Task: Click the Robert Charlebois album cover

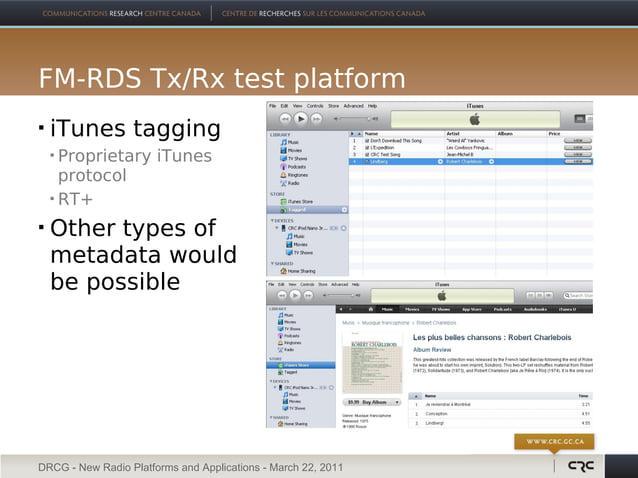Action: [374, 365]
